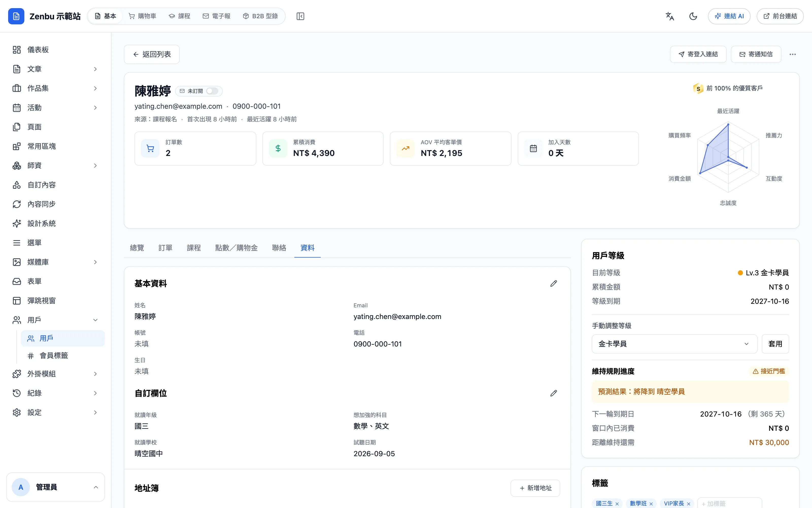Edit 自訂欄位 using the pencil icon

(x=554, y=393)
